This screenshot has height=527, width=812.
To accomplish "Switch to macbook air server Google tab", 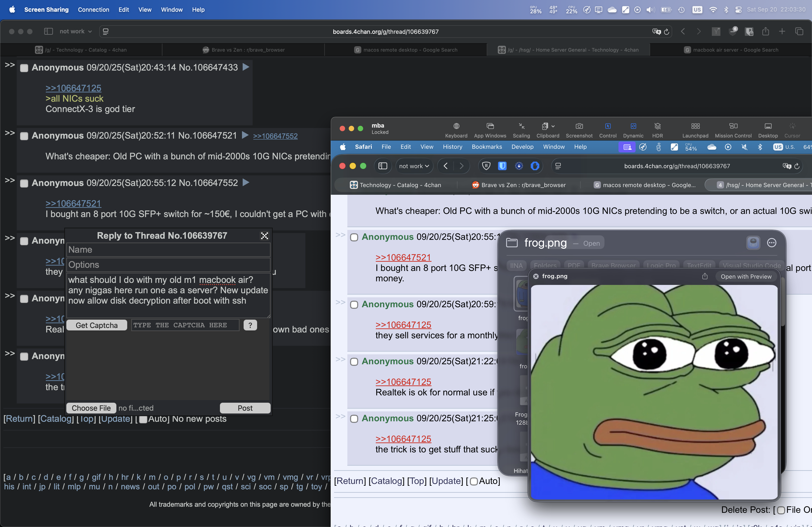I will pos(731,50).
